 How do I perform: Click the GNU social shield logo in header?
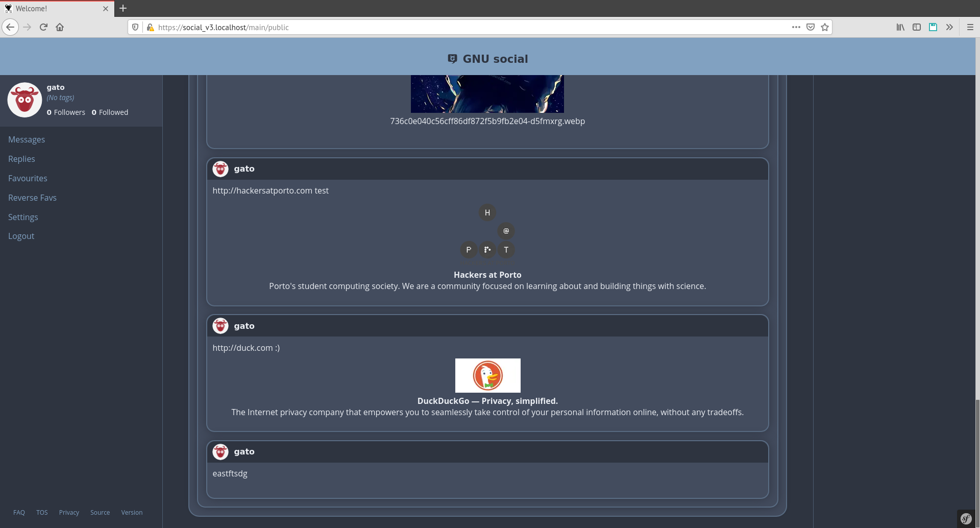tap(452, 58)
